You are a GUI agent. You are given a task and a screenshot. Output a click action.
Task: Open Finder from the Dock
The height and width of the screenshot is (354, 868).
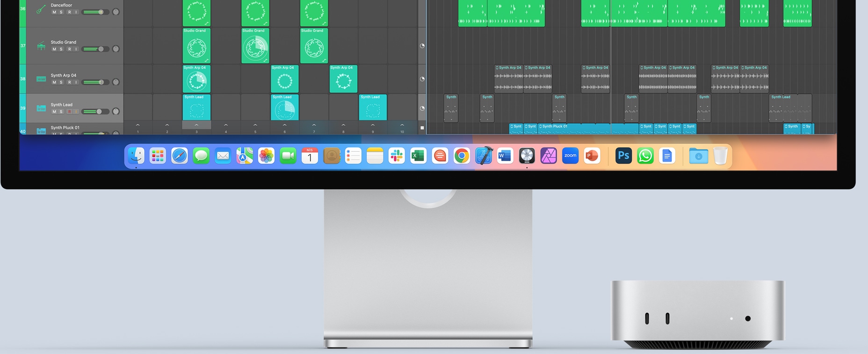click(x=136, y=156)
